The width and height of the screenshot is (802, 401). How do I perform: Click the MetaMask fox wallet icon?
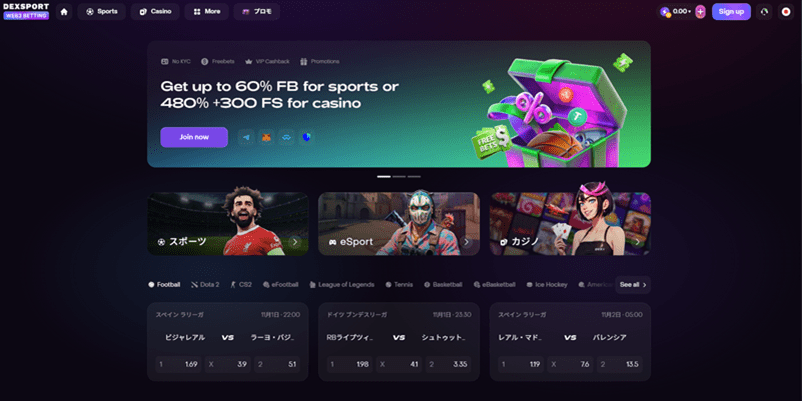(266, 137)
